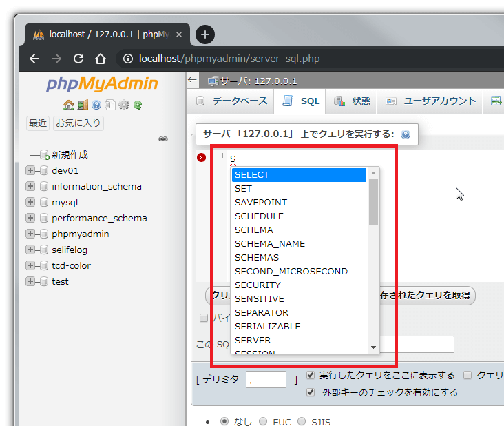This screenshot has width=504, height=426.
Task: Click the logout door icon
Action: point(82,105)
